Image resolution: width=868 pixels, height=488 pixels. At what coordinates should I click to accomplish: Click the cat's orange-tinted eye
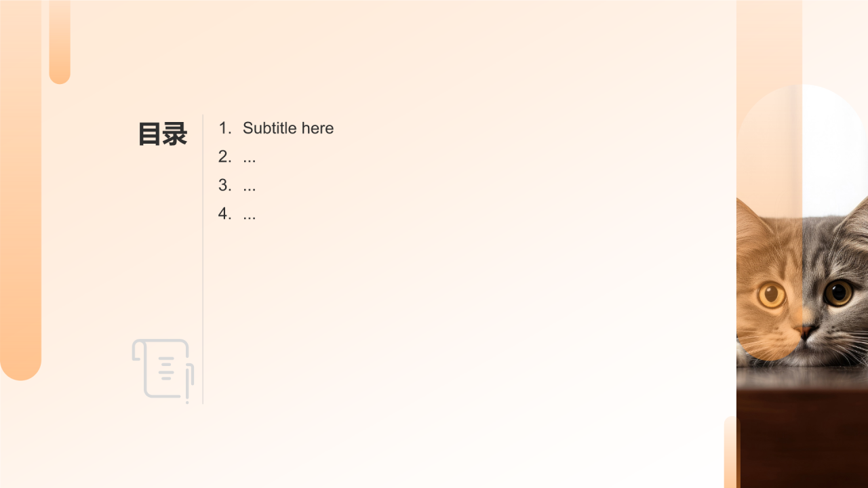click(772, 295)
